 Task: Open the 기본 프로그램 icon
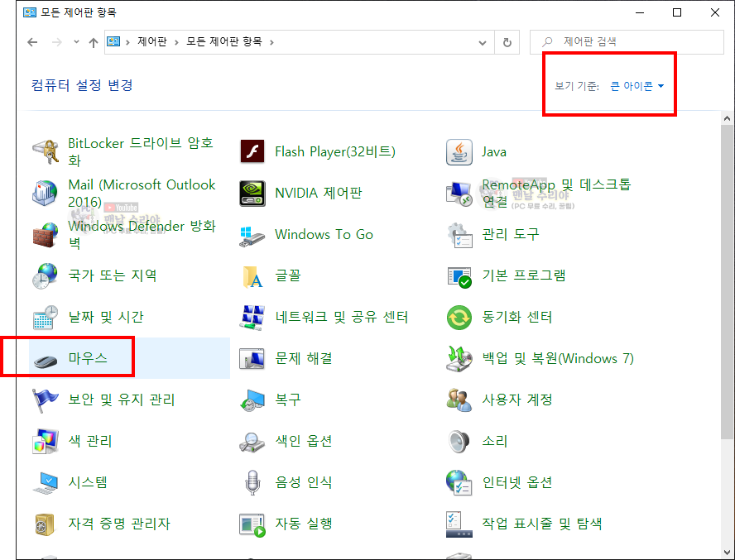[x=459, y=276]
